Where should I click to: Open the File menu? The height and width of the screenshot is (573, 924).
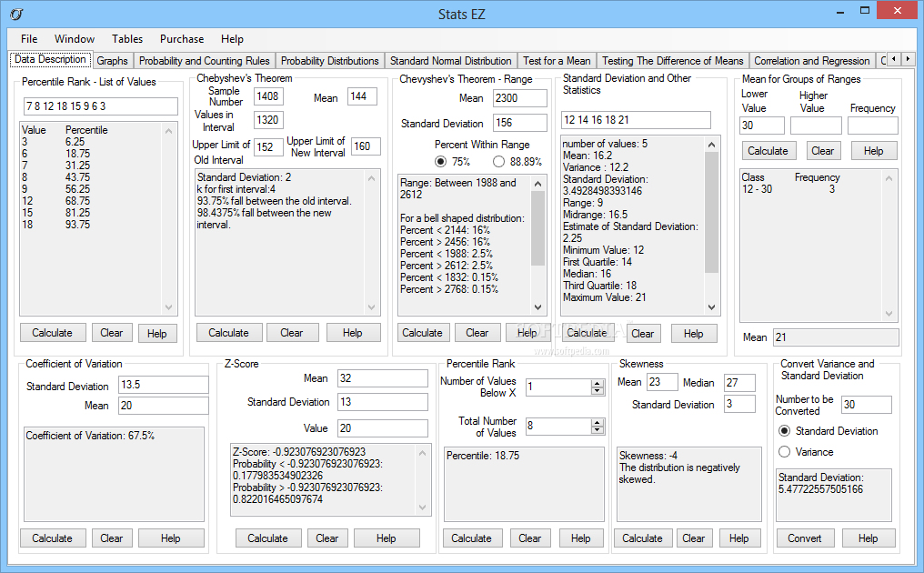(x=29, y=39)
